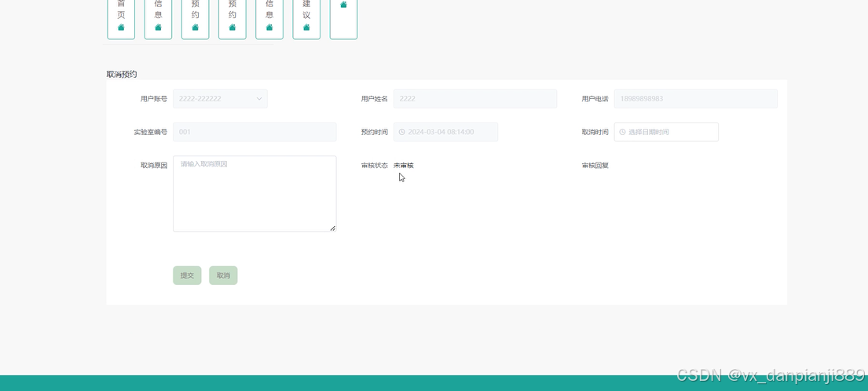Open the 信息 tab next to 建议
This screenshot has width=868, height=391.
point(269,18)
